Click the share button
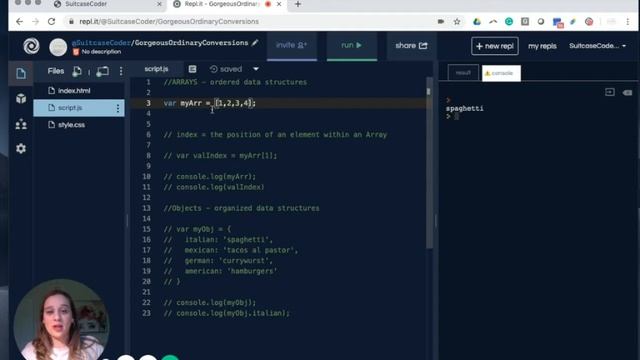Screen dimensions: 640x360 [411, 46]
